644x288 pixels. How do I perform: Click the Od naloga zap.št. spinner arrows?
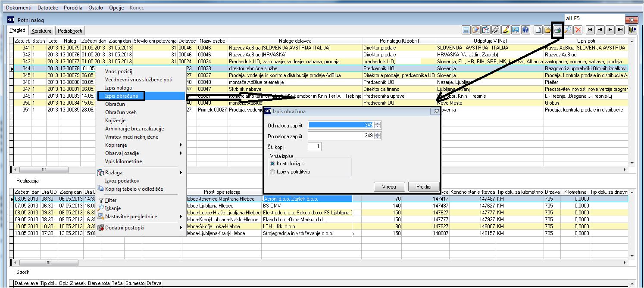click(x=378, y=125)
